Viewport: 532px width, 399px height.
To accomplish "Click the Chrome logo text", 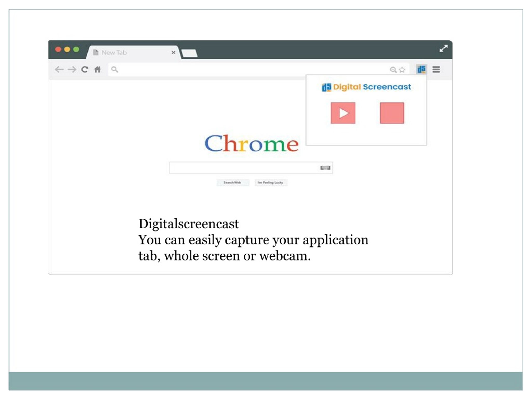I will 252,143.
